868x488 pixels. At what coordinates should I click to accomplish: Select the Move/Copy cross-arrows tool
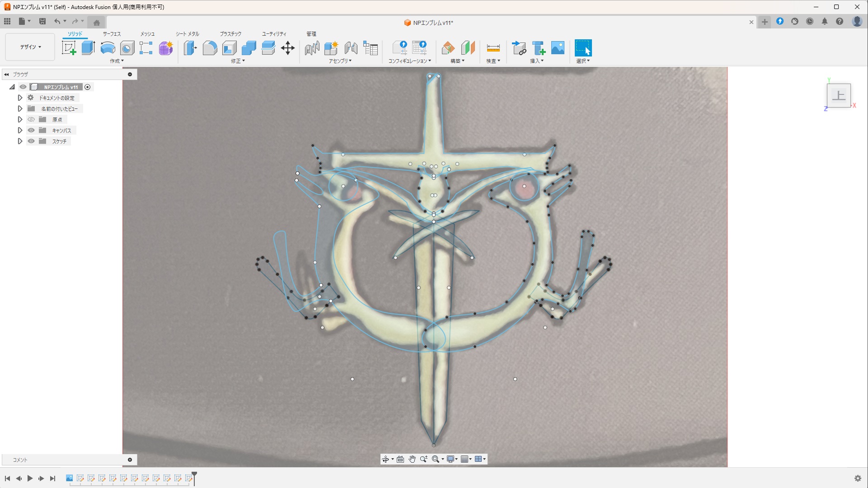pos(288,48)
